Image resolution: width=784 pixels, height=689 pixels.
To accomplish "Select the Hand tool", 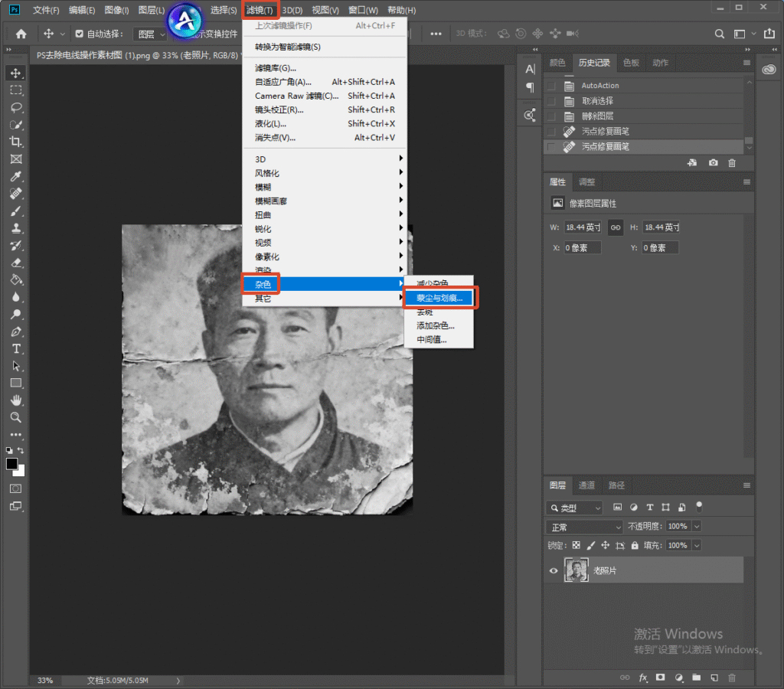I will [16, 400].
